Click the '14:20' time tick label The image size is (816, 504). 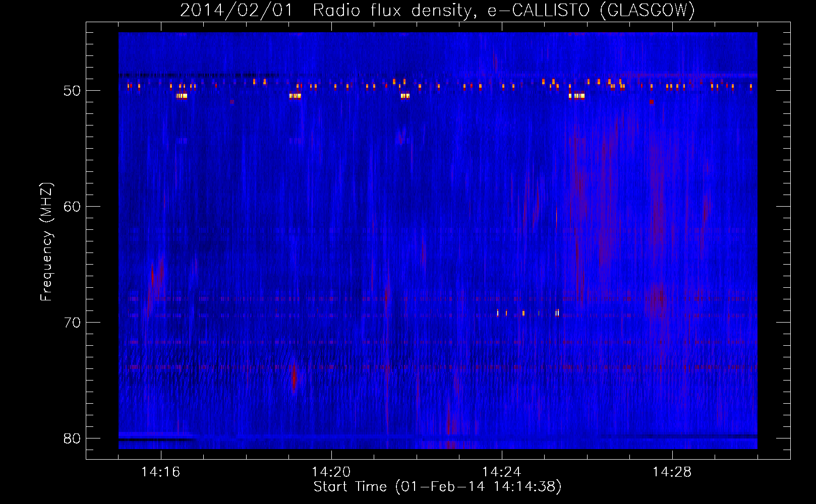point(331,472)
